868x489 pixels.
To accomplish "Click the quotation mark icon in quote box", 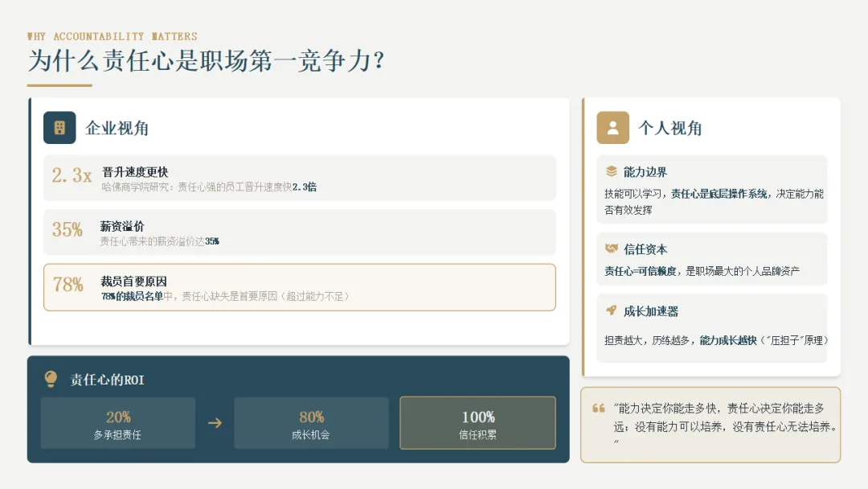I will 599,409.
